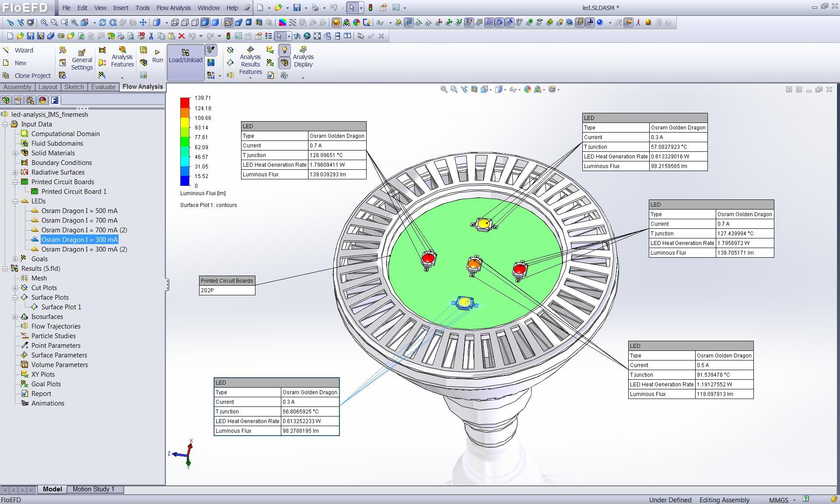
Task: Click the red delete X toolbar icon
Action: coord(181,36)
